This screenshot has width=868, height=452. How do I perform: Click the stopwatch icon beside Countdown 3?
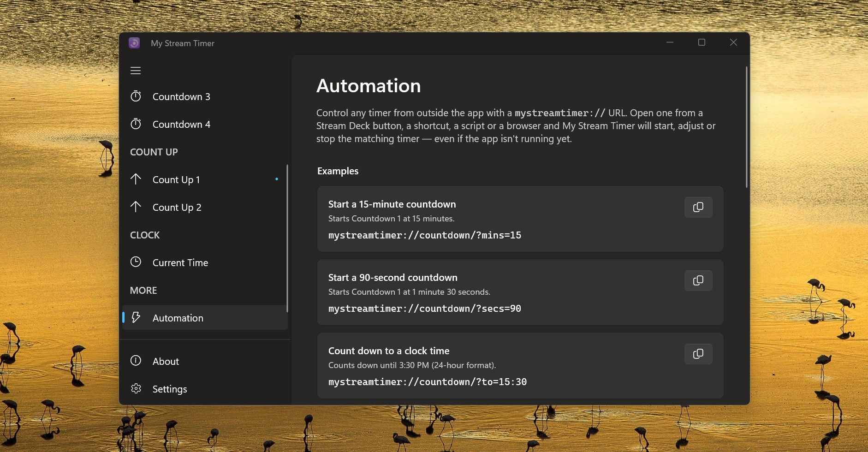tap(136, 96)
